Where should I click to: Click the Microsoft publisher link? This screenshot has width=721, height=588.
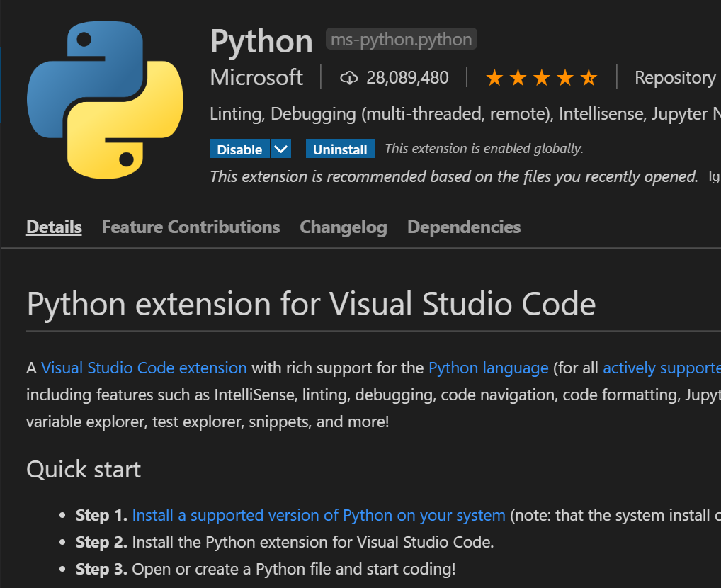(256, 77)
